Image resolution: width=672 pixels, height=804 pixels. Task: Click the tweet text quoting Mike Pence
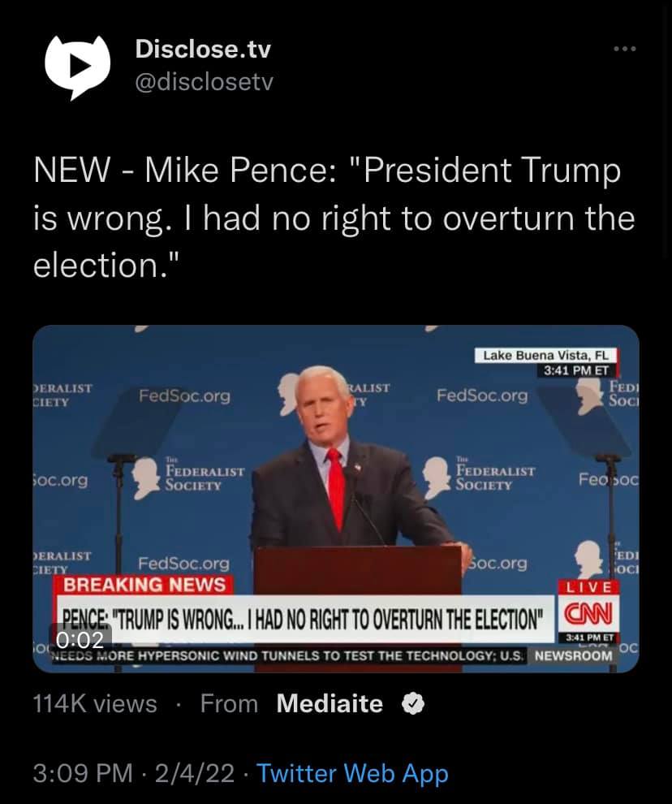[x=333, y=218]
